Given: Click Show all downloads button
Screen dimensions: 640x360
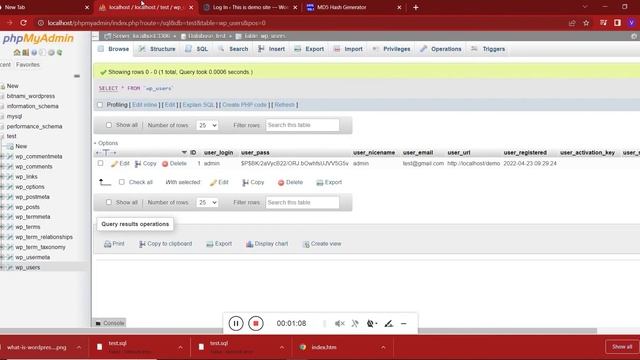Looking at the screenshot, I should click(622, 347).
